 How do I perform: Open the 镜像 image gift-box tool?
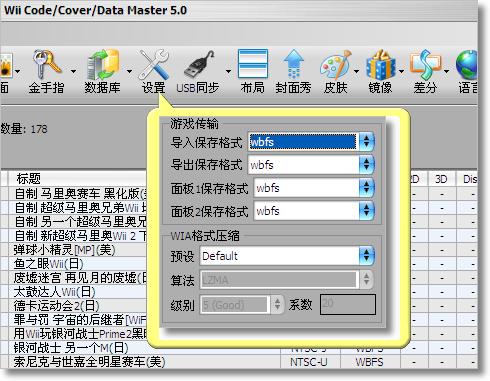(x=380, y=71)
